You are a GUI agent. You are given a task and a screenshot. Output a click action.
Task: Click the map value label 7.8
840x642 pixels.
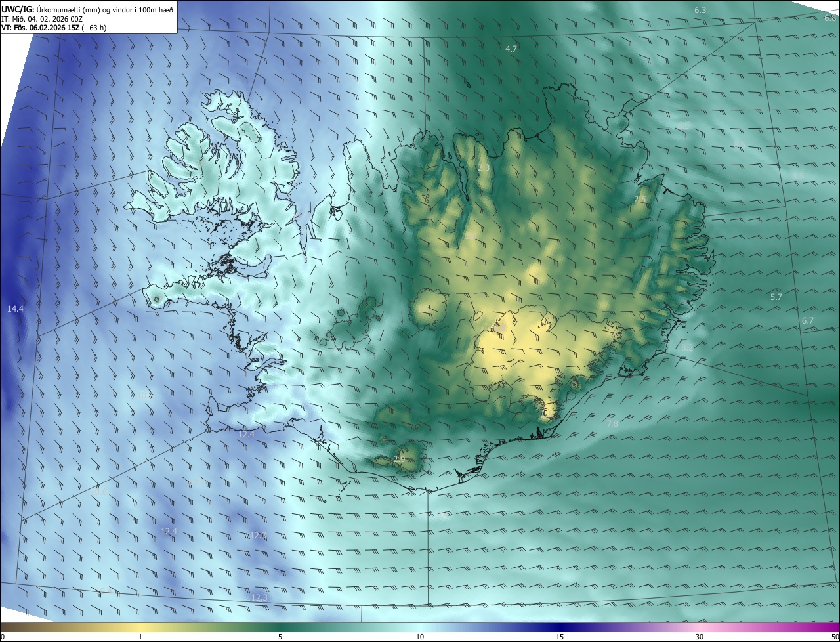pyautogui.click(x=612, y=425)
